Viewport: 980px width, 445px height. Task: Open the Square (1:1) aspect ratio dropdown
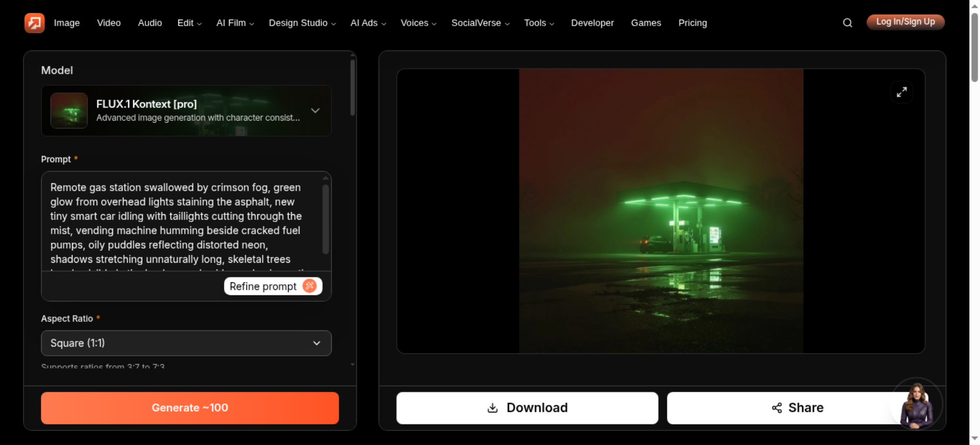click(186, 343)
